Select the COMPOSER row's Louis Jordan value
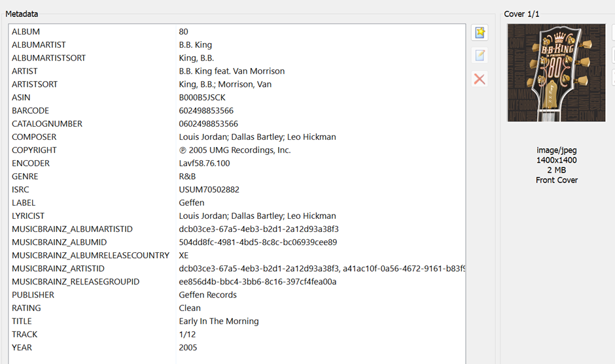 (258, 137)
